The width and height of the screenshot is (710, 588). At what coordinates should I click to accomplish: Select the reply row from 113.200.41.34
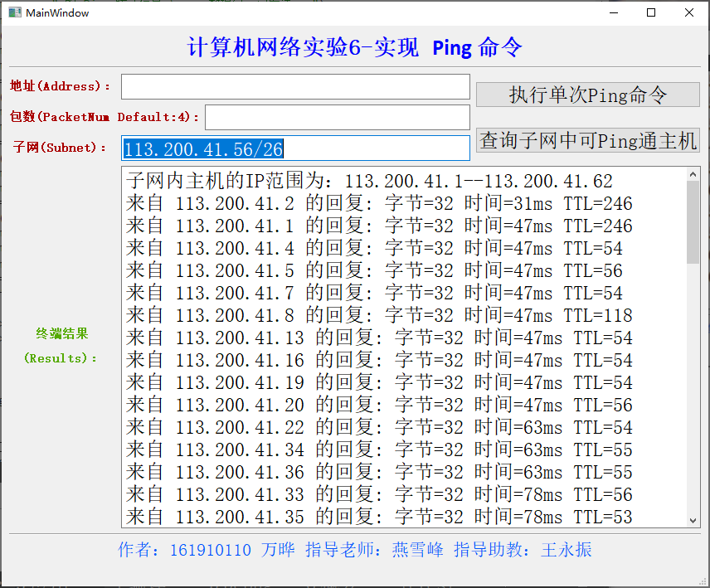[379, 450]
